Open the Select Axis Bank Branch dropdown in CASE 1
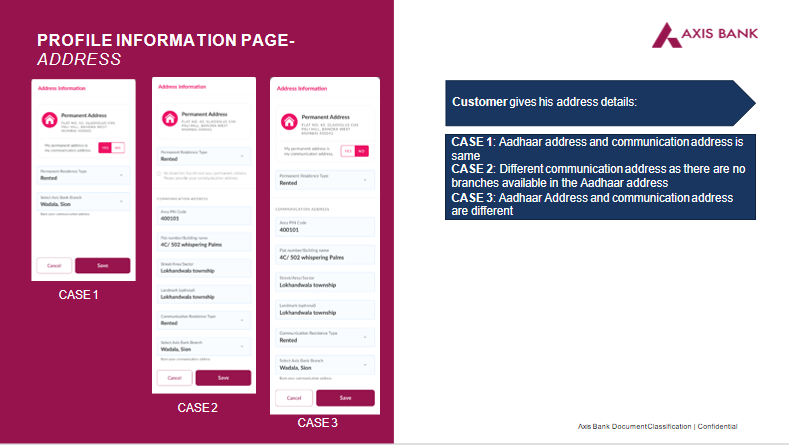This screenshot has width=789, height=445. coord(83,201)
